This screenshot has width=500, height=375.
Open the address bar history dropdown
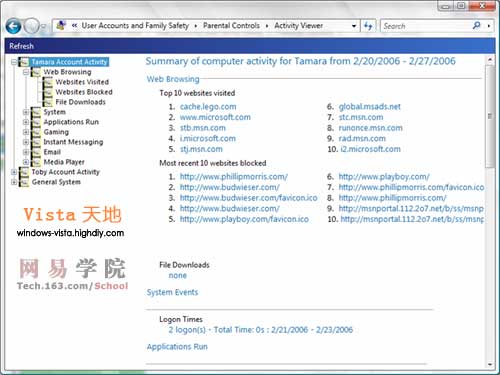[x=354, y=26]
